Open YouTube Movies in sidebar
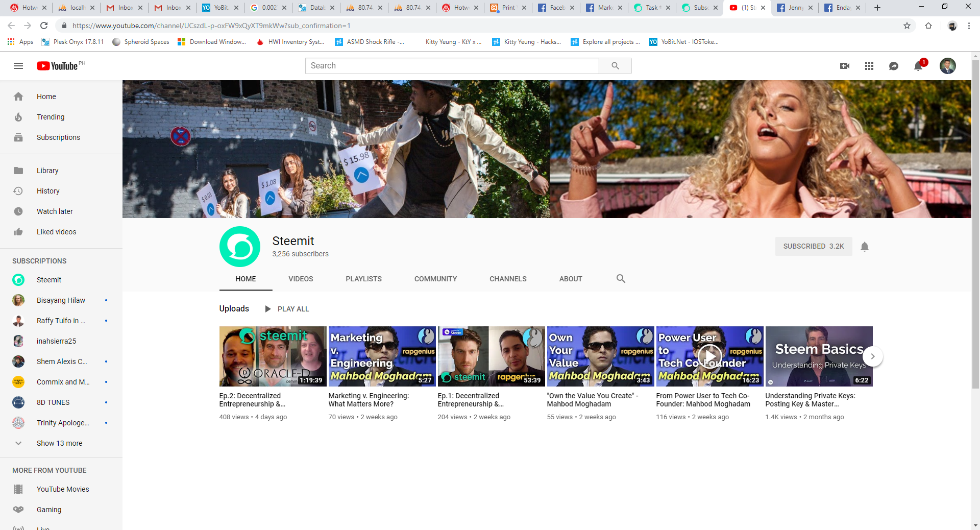The image size is (980, 530). tap(61, 489)
